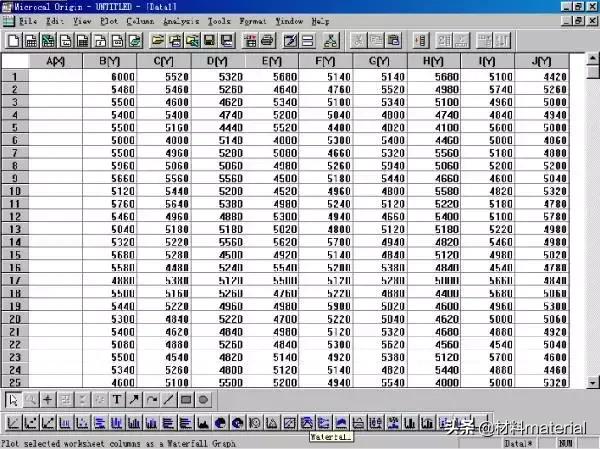The height and width of the screenshot is (449, 600).
Task: Plot the selected columns as a Line graph
Action: tap(13, 423)
